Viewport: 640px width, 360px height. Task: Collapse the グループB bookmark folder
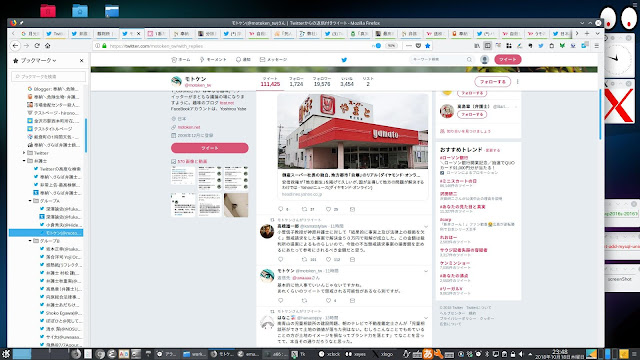coord(30,241)
